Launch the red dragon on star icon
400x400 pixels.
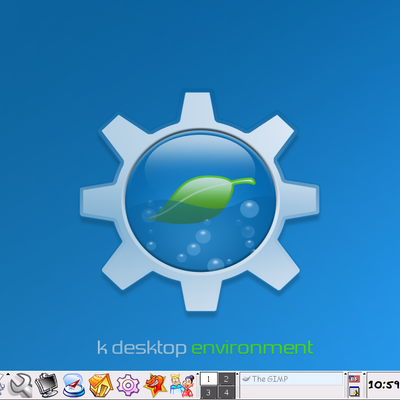click(155, 386)
